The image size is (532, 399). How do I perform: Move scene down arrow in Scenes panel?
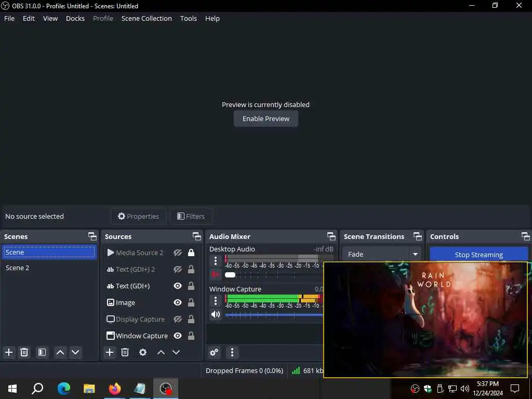[x=75, y=352]
